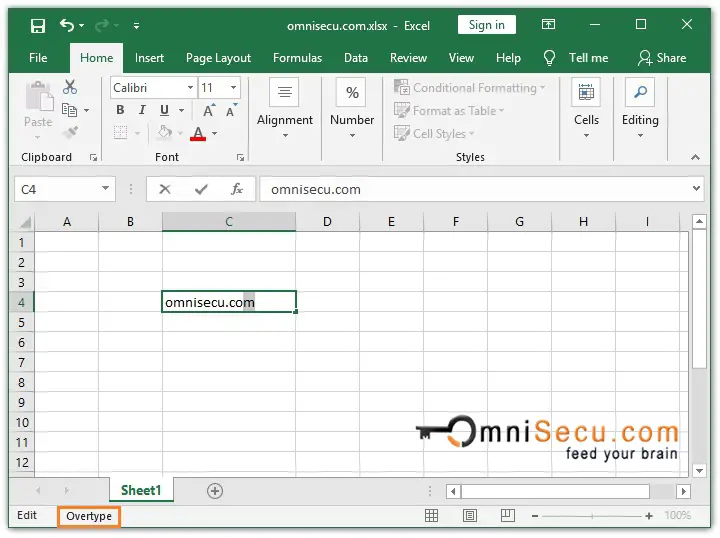This screenshot has width=720, height=538.
Task: Click the Save icon in title bar
Action: tap(38, 25)
